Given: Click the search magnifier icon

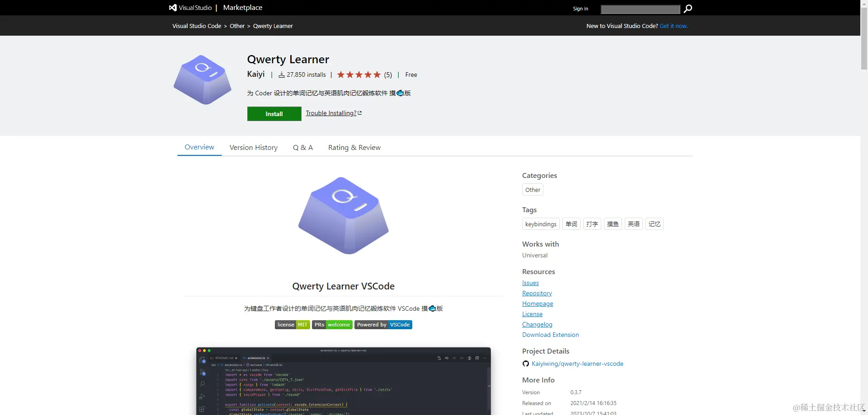Looking at the screenshot, I should (x=688, y=9).
